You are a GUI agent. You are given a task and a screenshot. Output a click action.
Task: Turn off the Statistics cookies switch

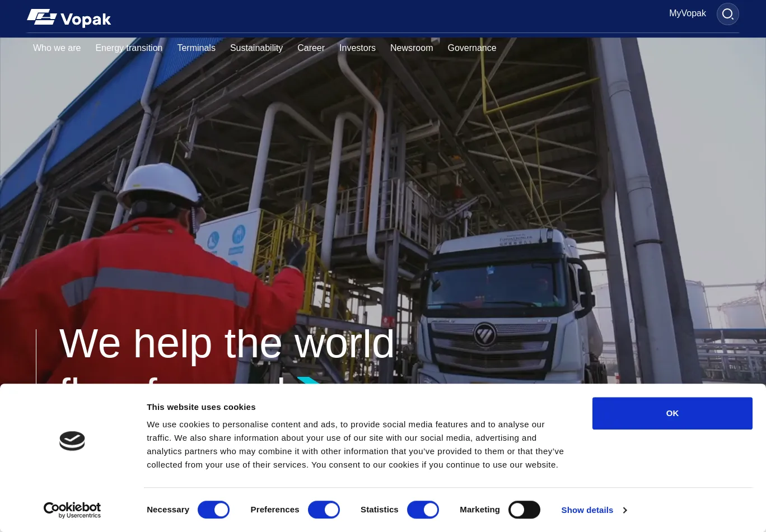423,510
